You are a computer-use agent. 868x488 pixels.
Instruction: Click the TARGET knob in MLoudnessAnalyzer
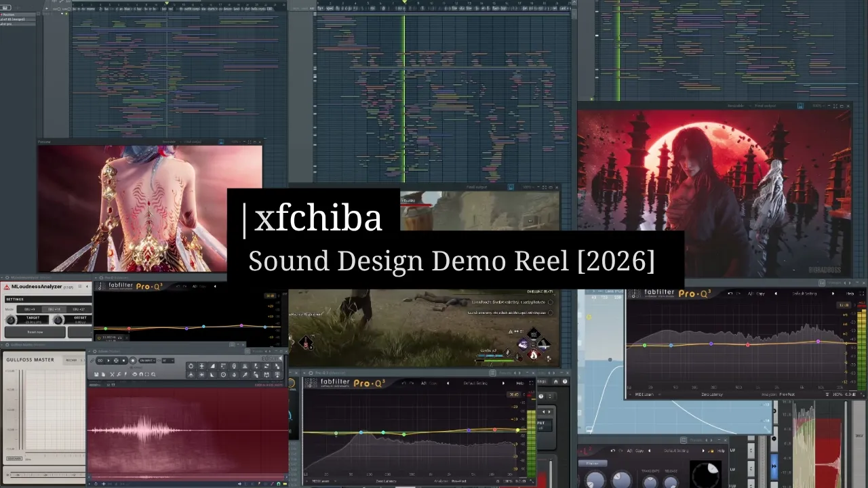pyautogui.click(x=10, y=320)
